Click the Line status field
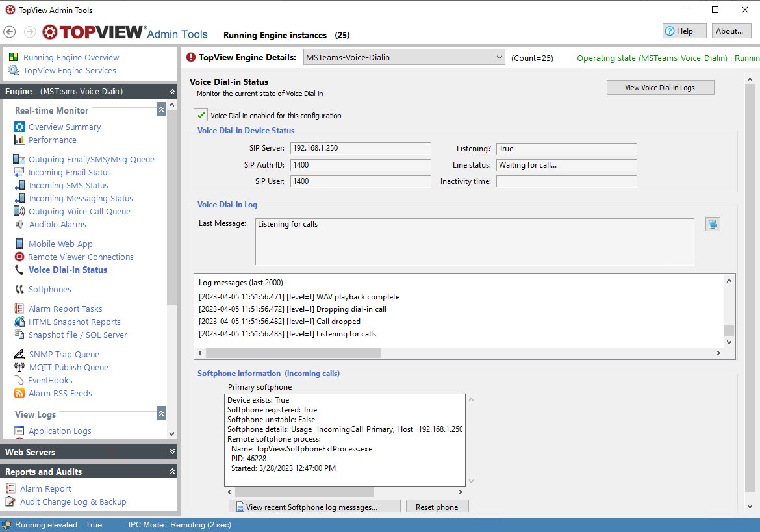This screenshot has height=532, width=760. tap(566, 165)
